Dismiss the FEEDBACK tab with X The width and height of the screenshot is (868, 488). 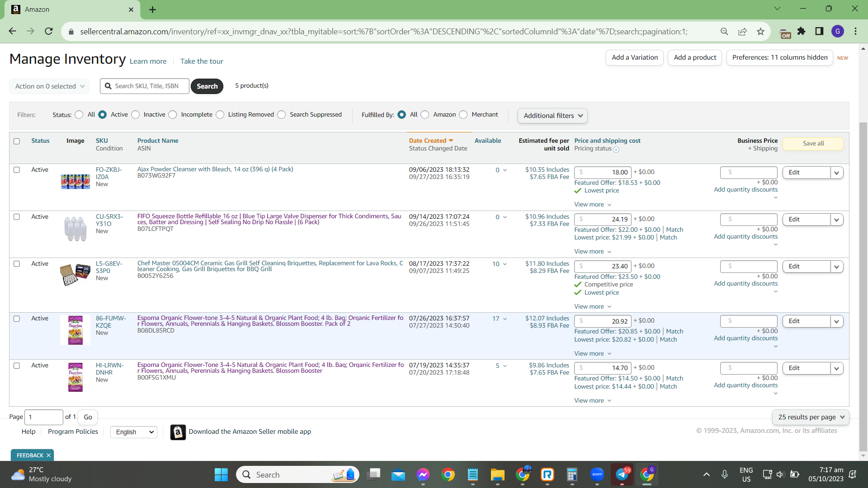coord(48,455)
